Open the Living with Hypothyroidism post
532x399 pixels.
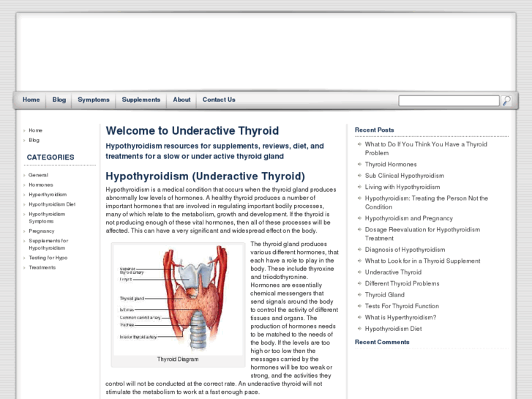[402, 187]
